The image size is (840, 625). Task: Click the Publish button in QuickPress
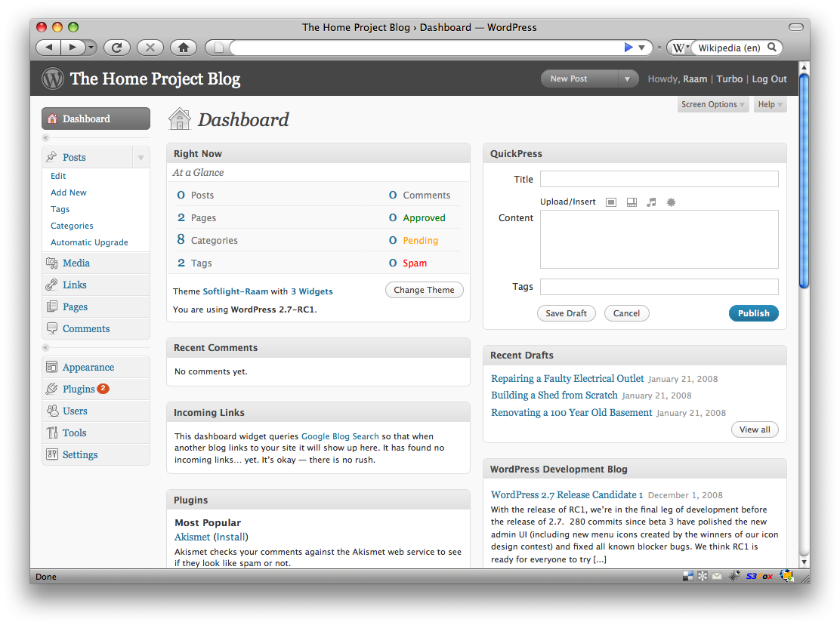pos(753,313)
